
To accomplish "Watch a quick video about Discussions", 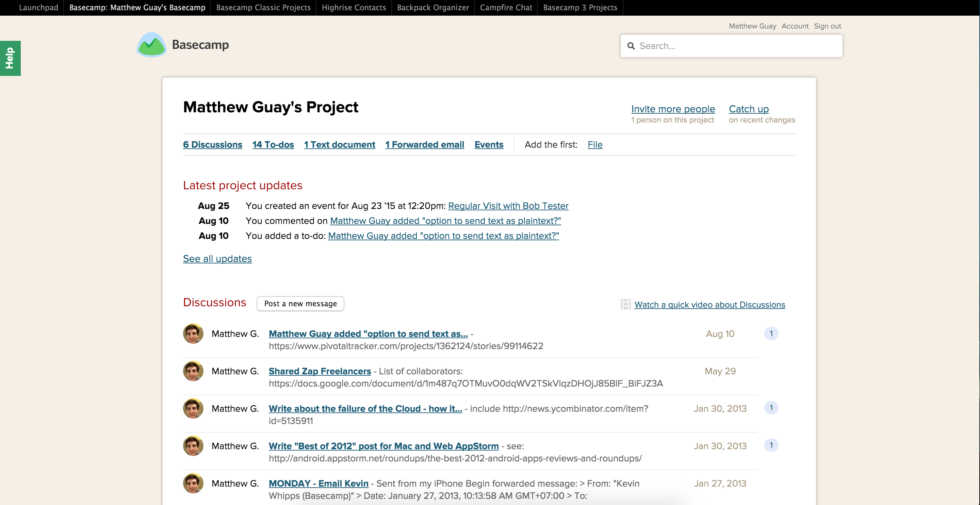I will [x=709, y=305].
